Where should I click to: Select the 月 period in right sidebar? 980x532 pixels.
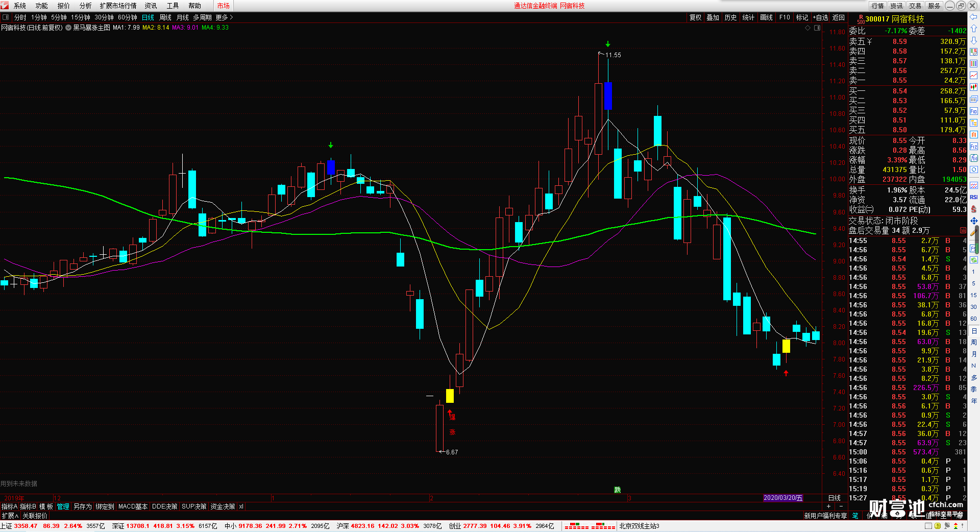click(974, 354)
